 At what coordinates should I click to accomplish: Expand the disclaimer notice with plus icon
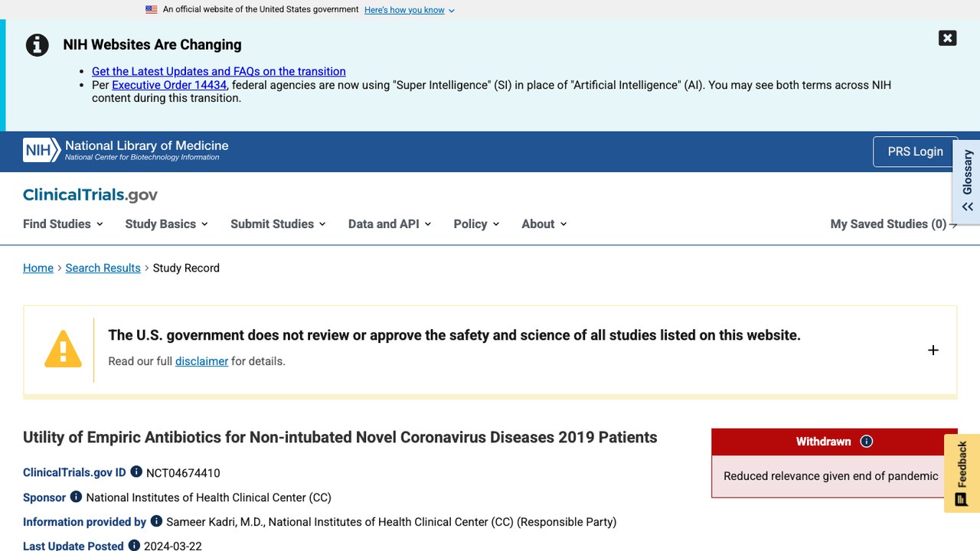pos(933,350)
